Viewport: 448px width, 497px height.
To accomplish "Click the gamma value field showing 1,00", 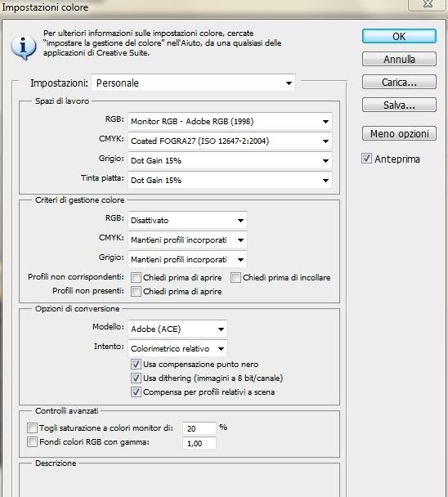I will click(x=199, y=443).
